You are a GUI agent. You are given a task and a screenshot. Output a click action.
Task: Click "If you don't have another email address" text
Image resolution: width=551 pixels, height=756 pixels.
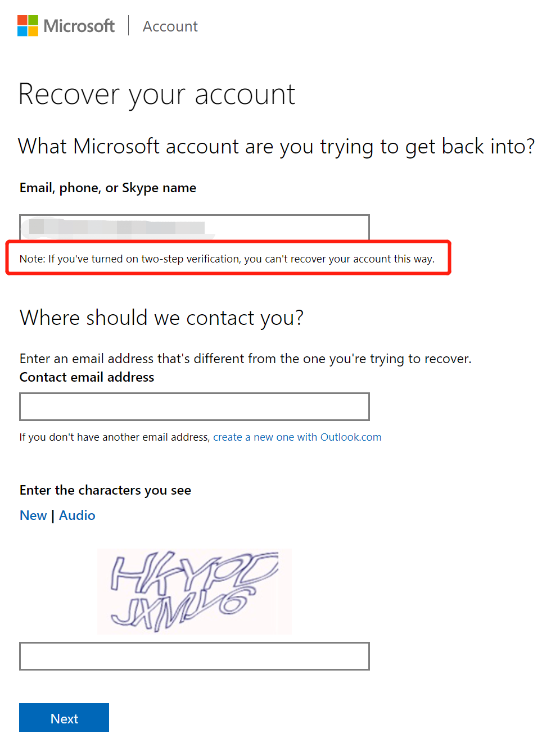coord(115,437)
